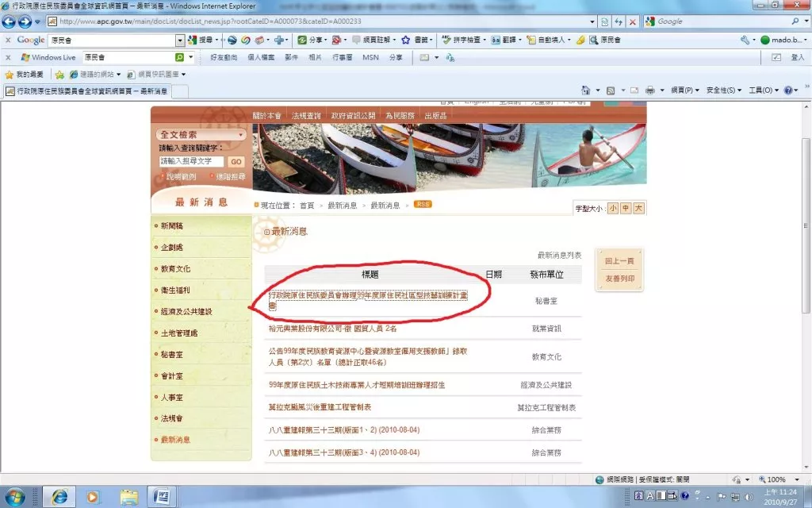
Task: Open the 安全性(S) safety menu
Action: click(723, 90)
